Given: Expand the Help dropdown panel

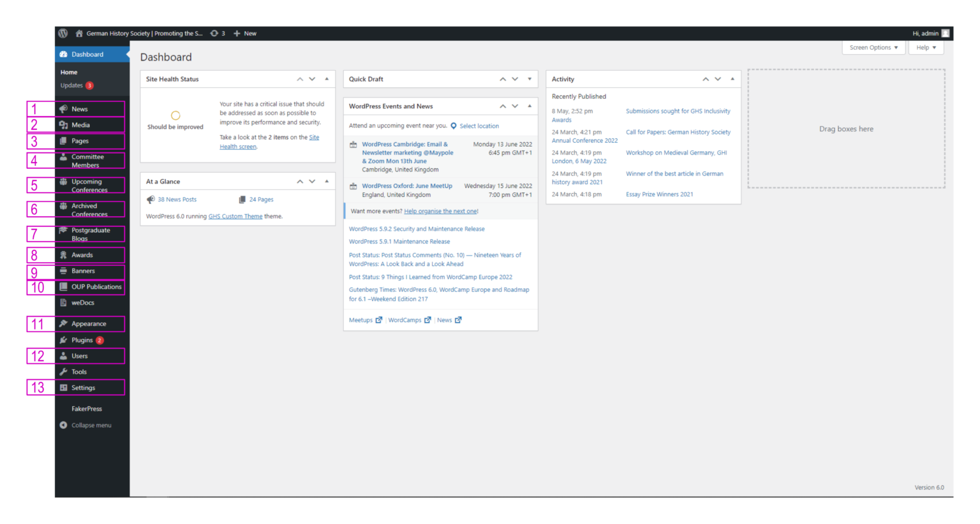Looking at the screenshot, I should [926, 47].
